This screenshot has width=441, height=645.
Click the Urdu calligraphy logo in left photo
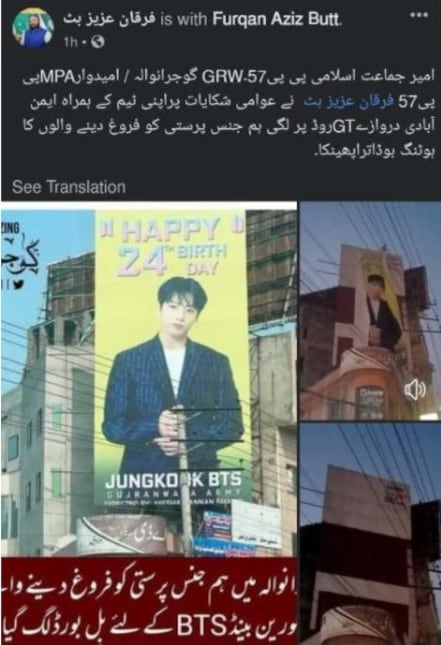tap(21, 257)
